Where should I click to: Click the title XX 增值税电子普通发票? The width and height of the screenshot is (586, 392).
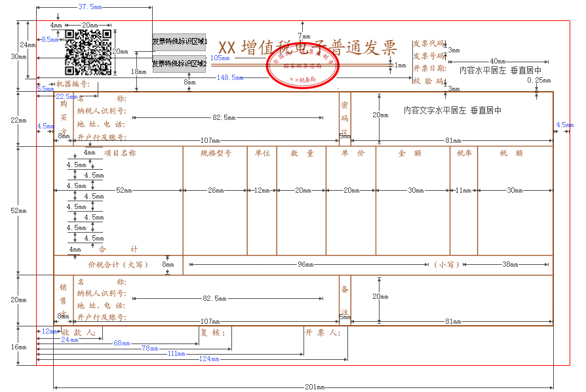pyautogui.click(x=307, y=47)
